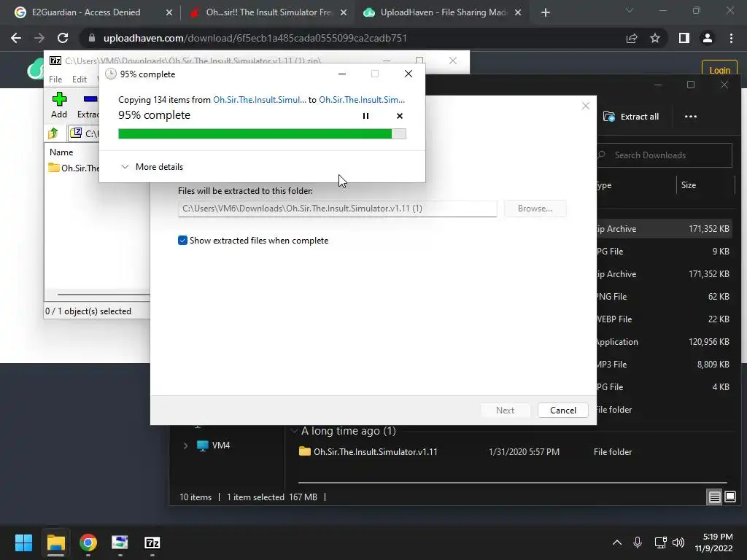Open Chrome three-dot menu
747x560 pixels.
coord(731,38)
